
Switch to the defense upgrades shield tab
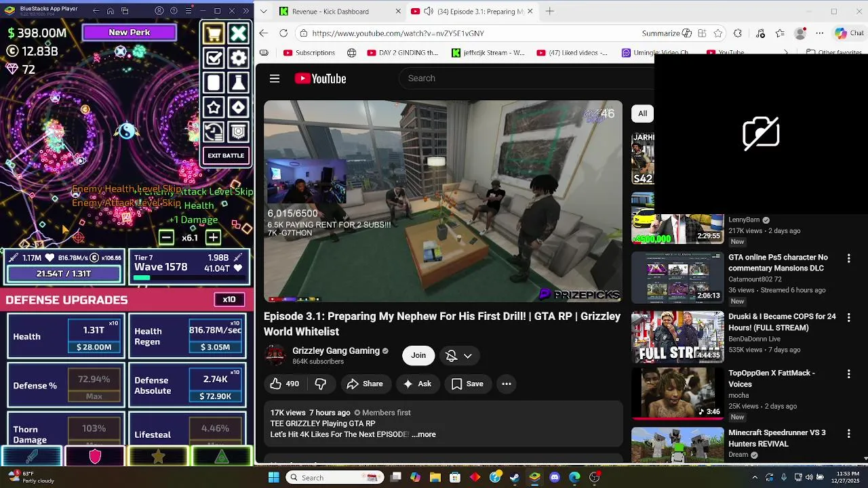coord(95,456)
